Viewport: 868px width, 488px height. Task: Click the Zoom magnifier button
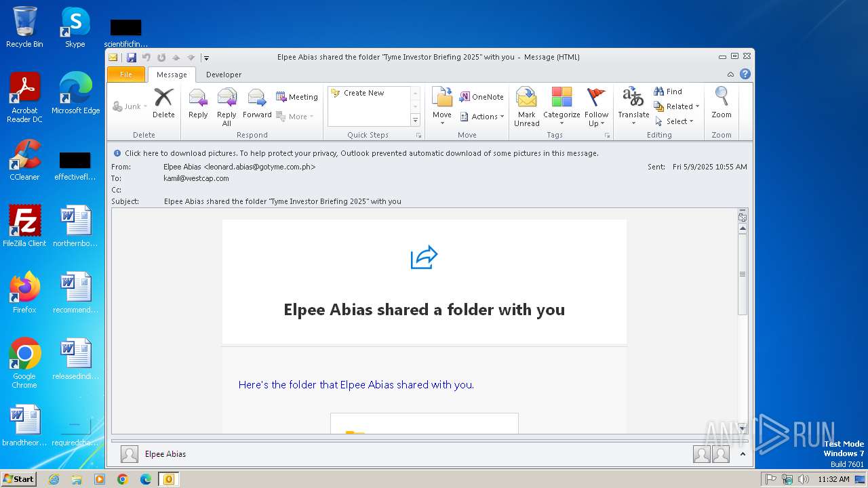point(722,104)
